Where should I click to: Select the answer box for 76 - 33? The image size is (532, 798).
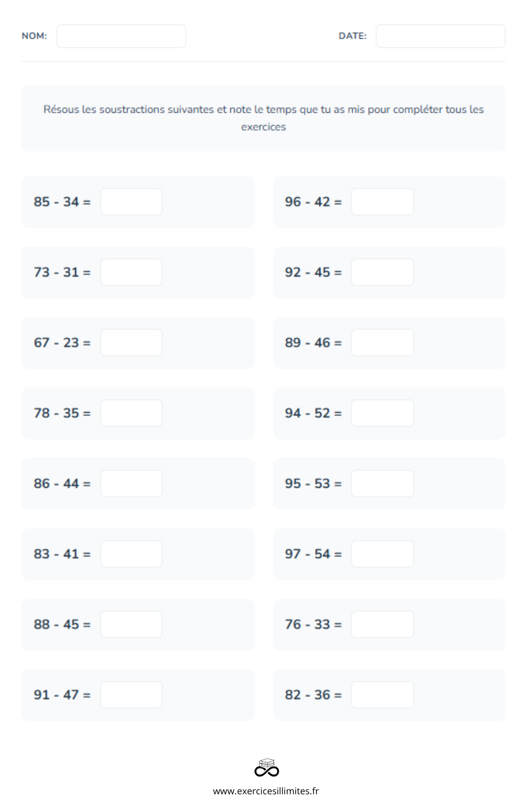[383, 624]
